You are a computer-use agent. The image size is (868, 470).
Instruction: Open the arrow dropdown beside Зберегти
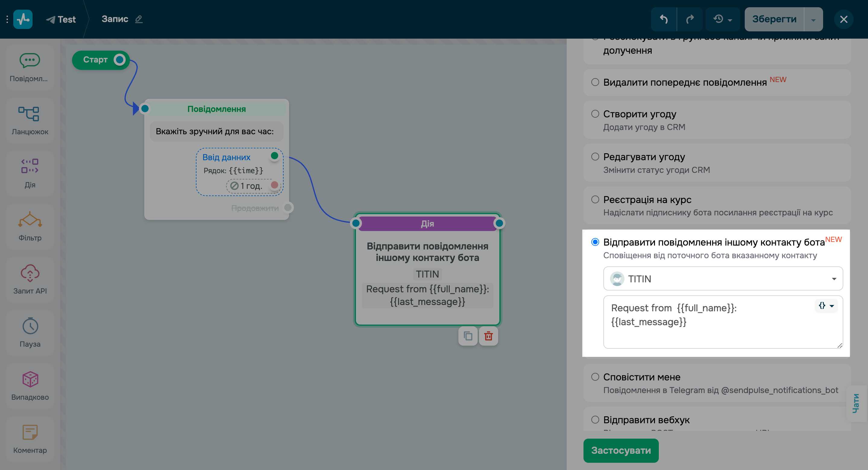813,20
